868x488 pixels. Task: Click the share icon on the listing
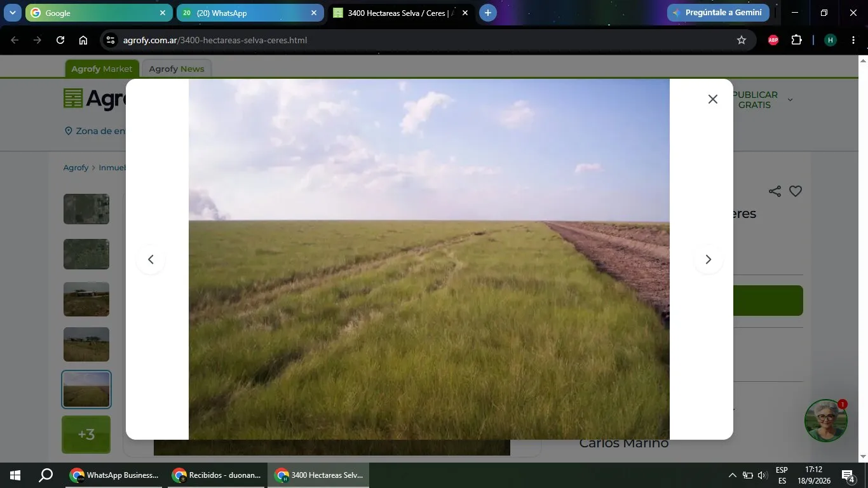pyautogui.click(x=775, y=191)
